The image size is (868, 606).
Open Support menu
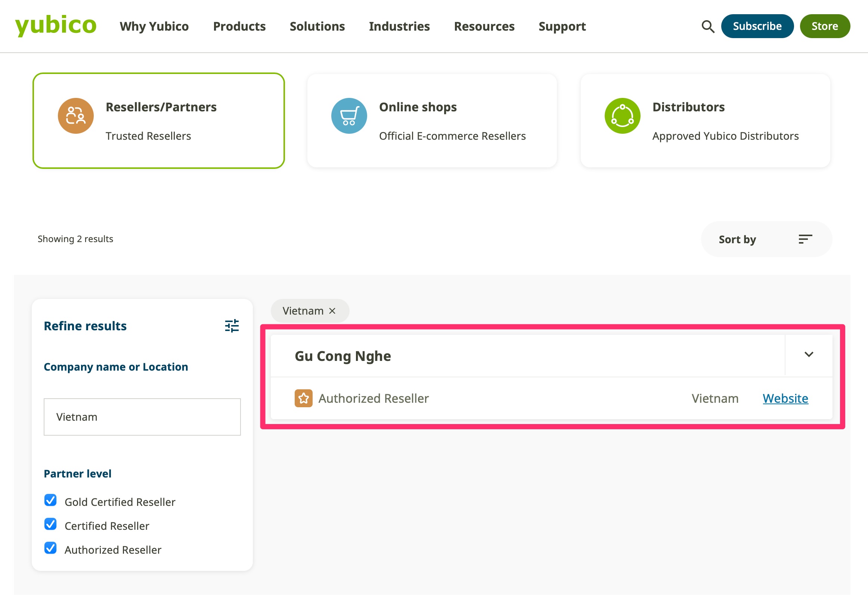[x=562, y=27]
